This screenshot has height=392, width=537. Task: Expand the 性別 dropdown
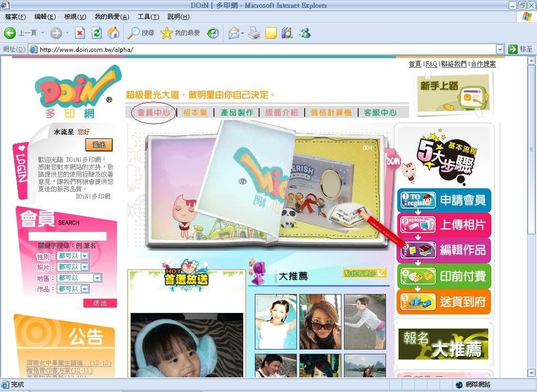[84, 256]
